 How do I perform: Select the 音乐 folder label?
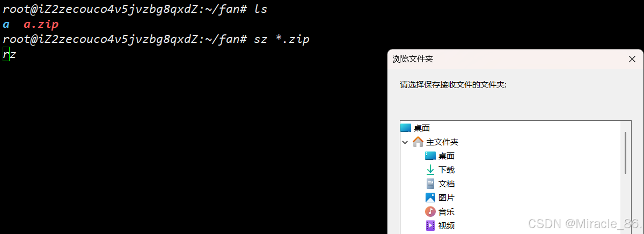(447, 211)
